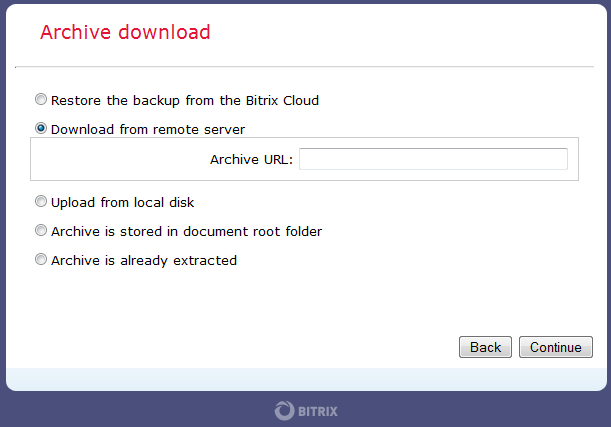Click the "Archive URL:" field label
The image size is (611, 427).
point(251,159)
